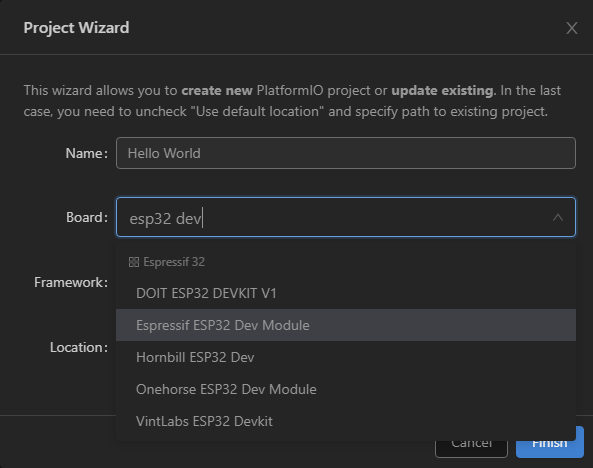The image size is (593, 468).
Task: Click the Framework label
Action: pos(71,282)
